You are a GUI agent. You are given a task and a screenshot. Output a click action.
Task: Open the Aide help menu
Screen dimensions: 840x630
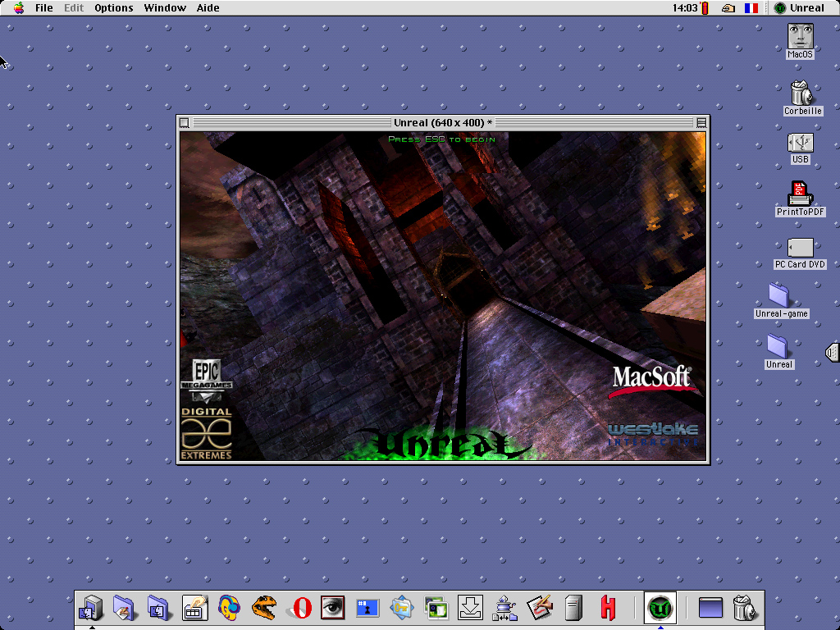pyautogui.click(x=208, y=7)
